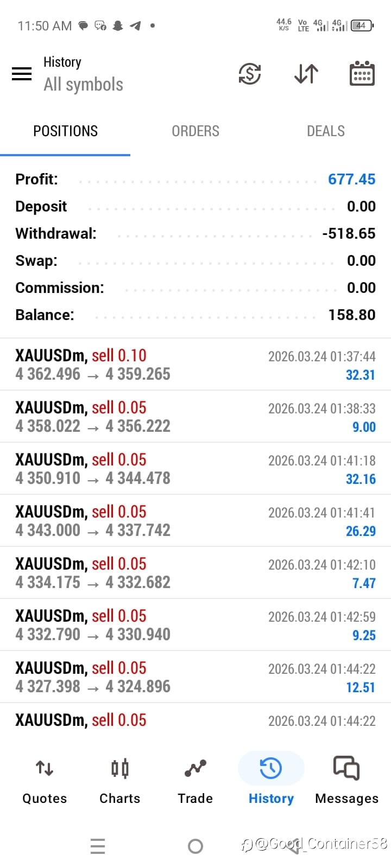Screen dimensions: 391x868
Task: Switch to the DEALS tab
Action: (326, 131)
